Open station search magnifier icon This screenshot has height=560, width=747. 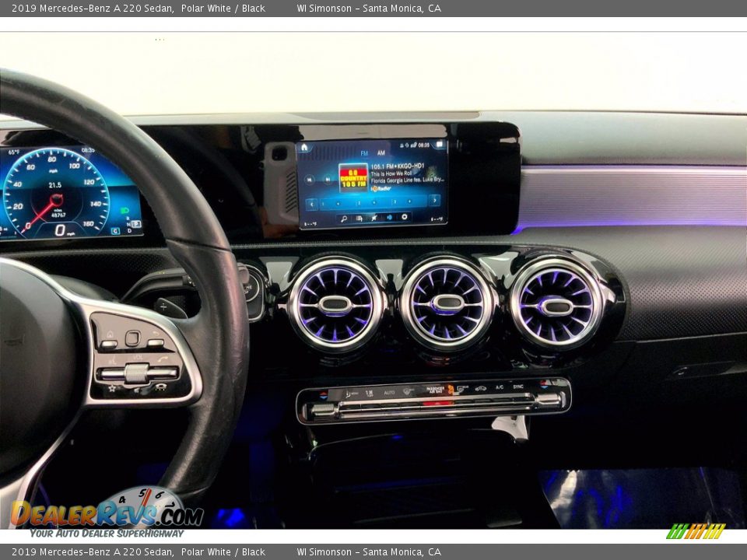[344, 219]
